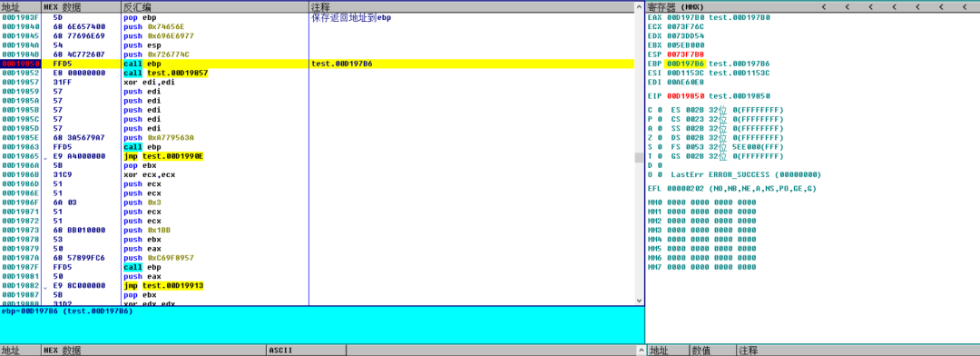The height and width of the screenshot is (356, 980).
Task: Click comment test.00D197B6 on highlighted row
Action: (x=341, y=64)
